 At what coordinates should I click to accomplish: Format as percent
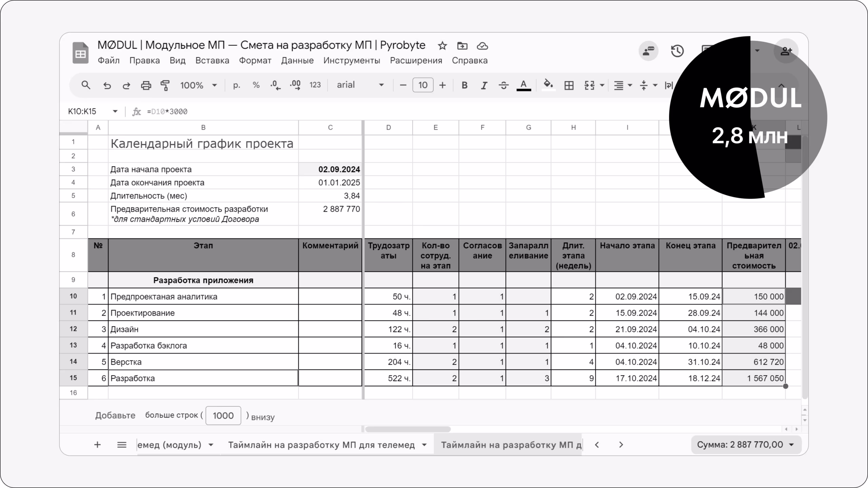pos(256,85)
